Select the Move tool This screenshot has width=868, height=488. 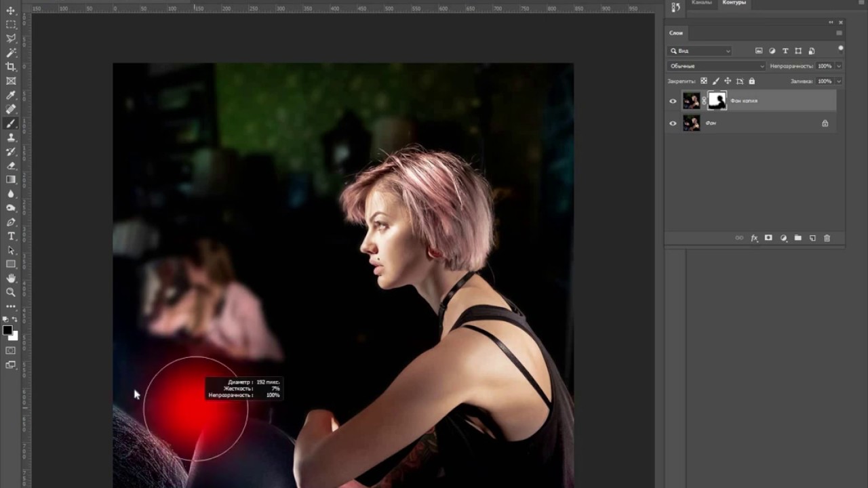(11, 10)
